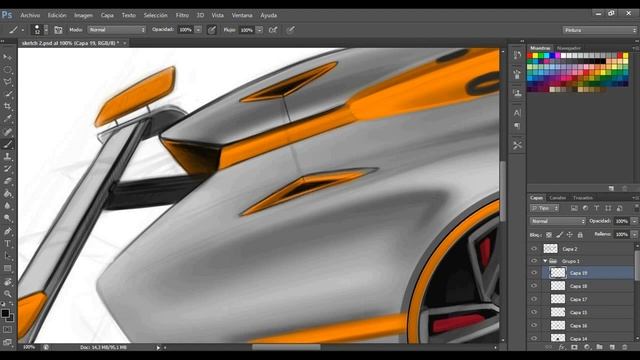Select the Move tool

[x=7, y=57]
